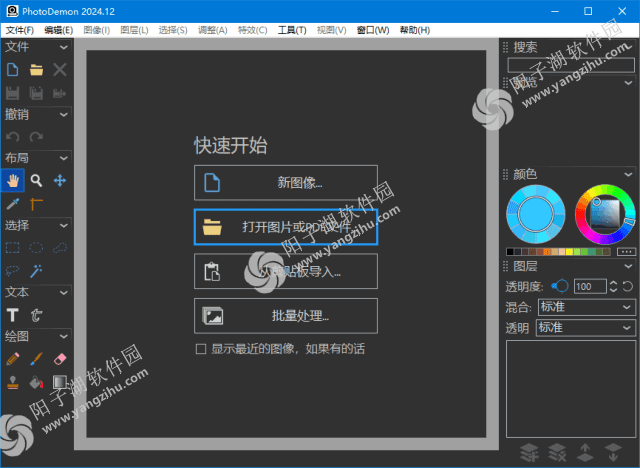The height and width of the screenshot is (468, 640).
Task: Click the current color circle in blue wheel
Action: click(536, 214)
